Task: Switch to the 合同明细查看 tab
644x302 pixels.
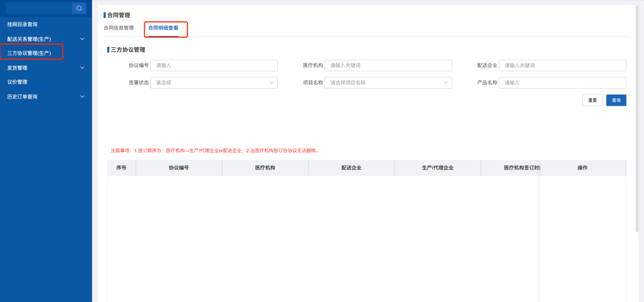Action: click(163, 28)
